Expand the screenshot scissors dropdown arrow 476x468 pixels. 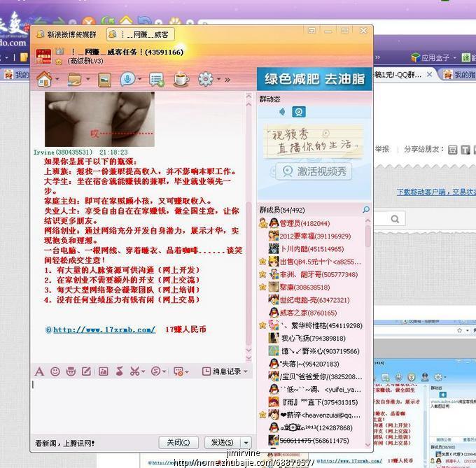[143, 371]
